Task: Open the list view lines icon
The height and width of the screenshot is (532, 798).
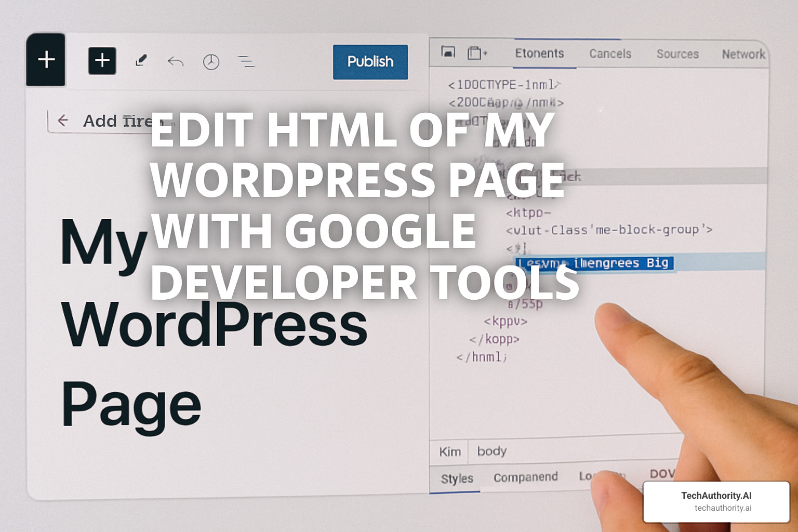Action: pos(246,62)
